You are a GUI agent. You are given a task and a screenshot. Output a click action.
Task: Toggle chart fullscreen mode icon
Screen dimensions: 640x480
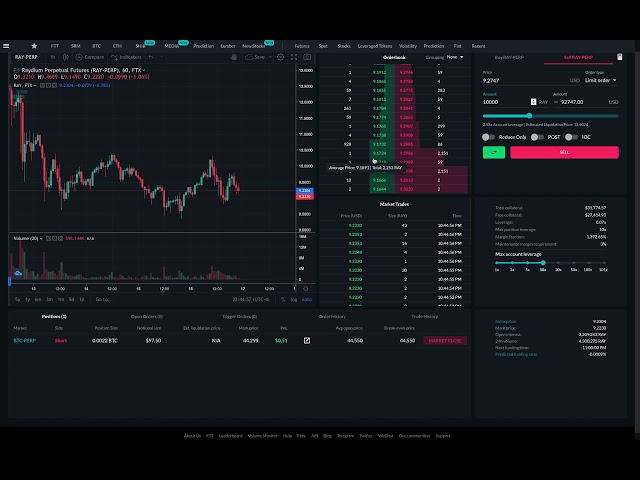click(x=294, y=57)
